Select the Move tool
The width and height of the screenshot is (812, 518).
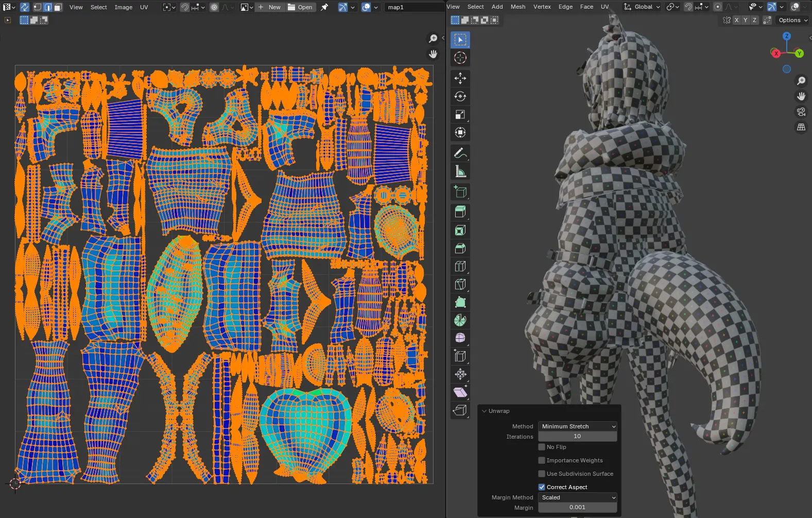coord(460,78)
